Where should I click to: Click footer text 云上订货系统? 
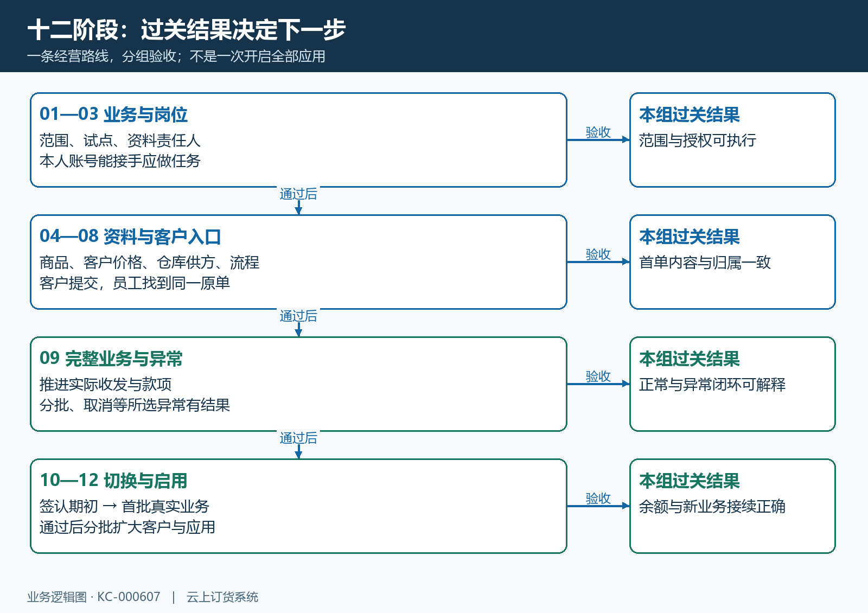[x=222, y=597]
